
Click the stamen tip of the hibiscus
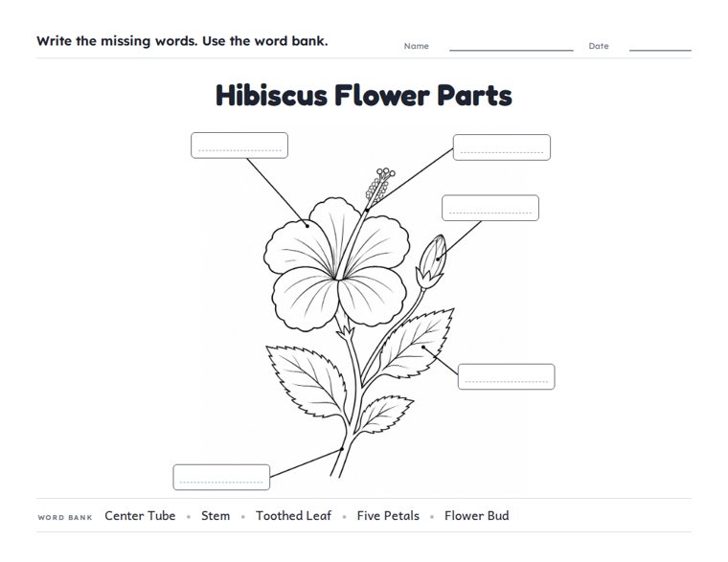point(380,184)
